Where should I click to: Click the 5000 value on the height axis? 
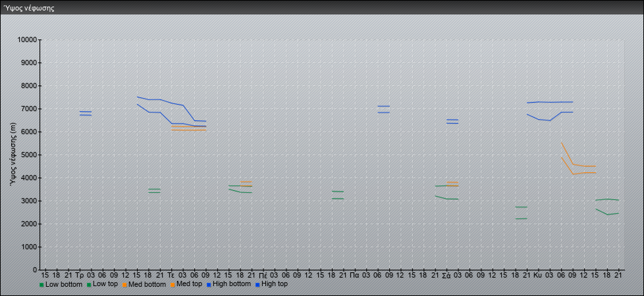point(29,155)
